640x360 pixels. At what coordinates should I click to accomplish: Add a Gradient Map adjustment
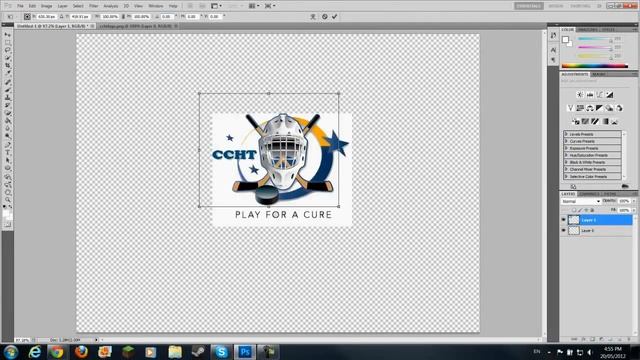(605, 122)
